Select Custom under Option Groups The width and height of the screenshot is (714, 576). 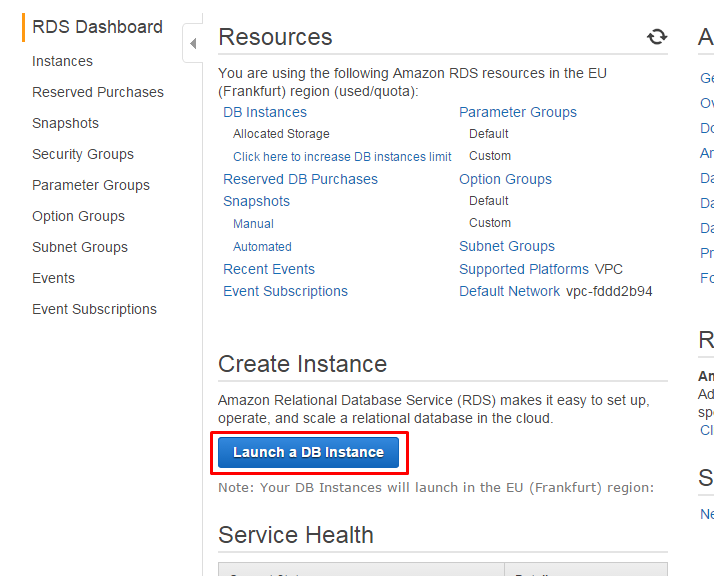pyautogui.click(x=490, y=223)
